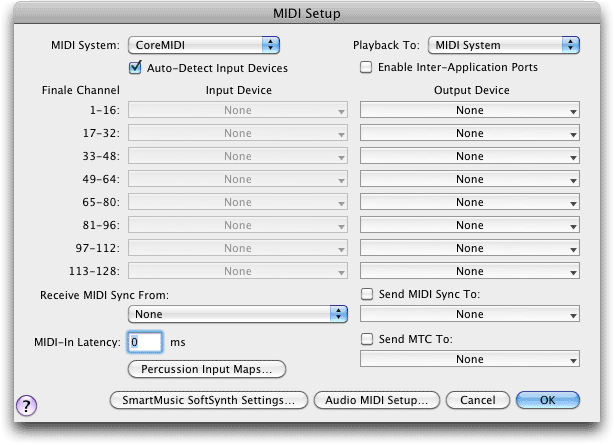
Task: Open output device dropdown for channels 97-112
Action: coord(470,248)
